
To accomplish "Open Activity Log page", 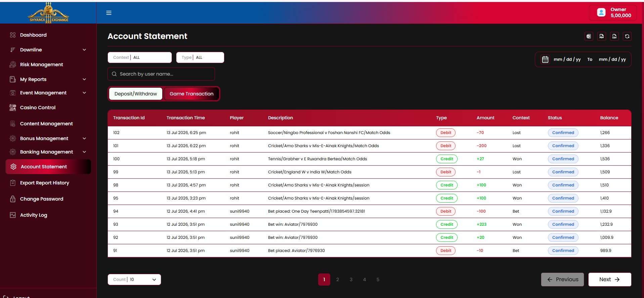I will [x=34, y=215].
